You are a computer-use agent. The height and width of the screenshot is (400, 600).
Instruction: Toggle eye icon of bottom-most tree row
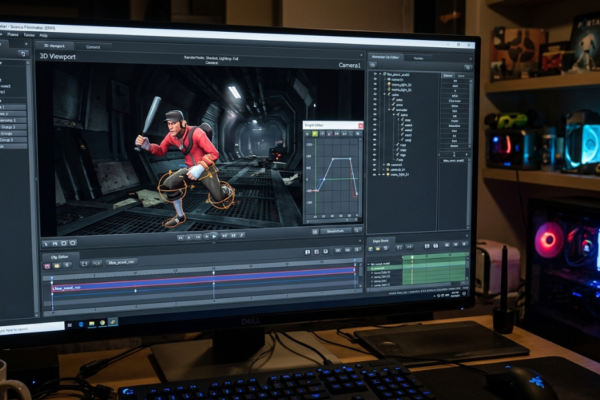click(375, 175)
